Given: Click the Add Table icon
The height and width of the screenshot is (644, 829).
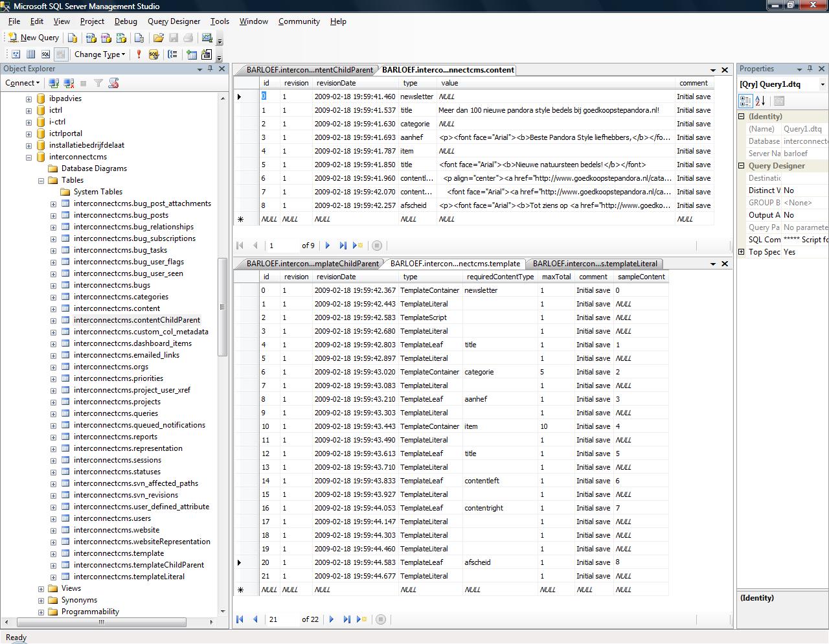Looking at the screenshot, I should coord(192,54).
